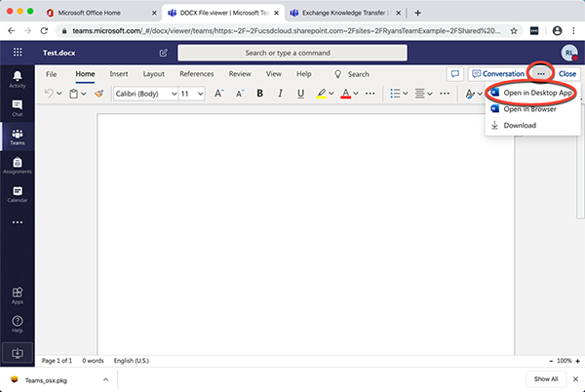
Task: Toggle Bold formatting
Action: (x=260, y=94)
